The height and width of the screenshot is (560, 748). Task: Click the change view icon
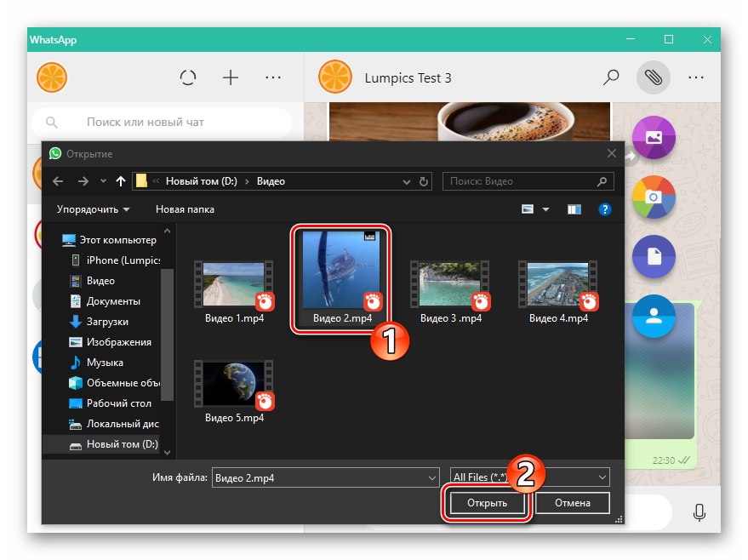(527, 209)
